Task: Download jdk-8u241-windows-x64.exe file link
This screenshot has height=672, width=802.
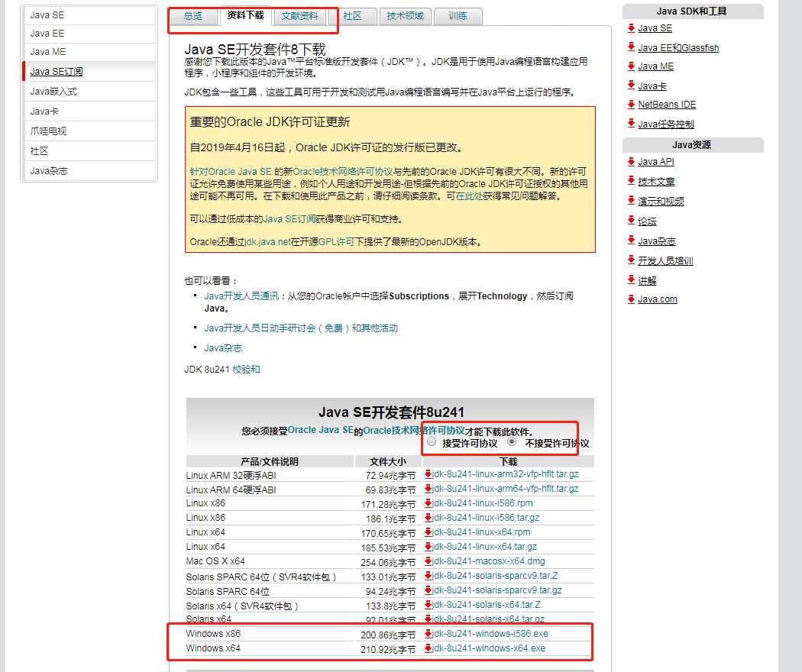Action: (489, 648)
